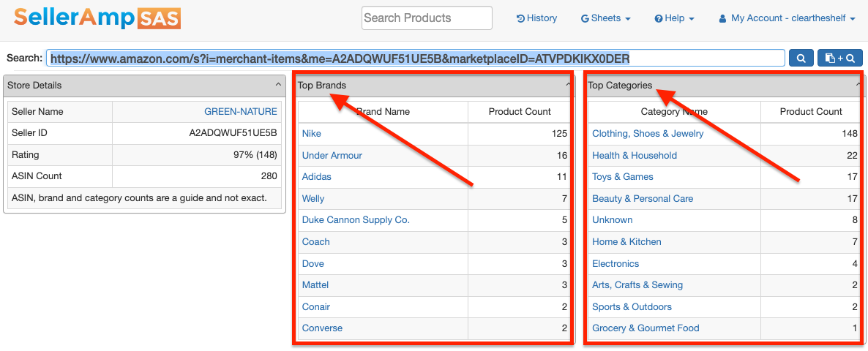Open the GREEN-NATURE seller link

240,112
